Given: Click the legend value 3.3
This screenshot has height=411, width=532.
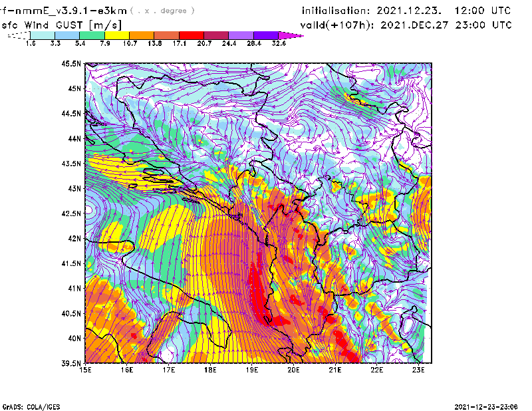Looking at the screenshot, I should click(x=55, y=43).
